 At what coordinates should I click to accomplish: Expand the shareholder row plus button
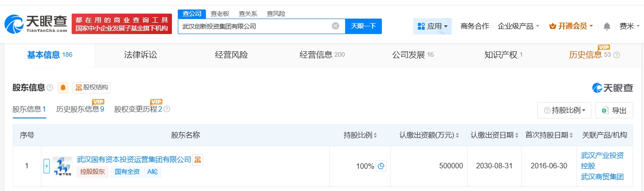pos(46,166)
